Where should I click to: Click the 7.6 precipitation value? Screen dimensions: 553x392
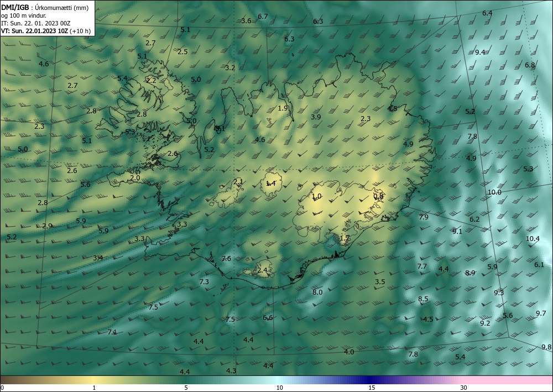226,258
